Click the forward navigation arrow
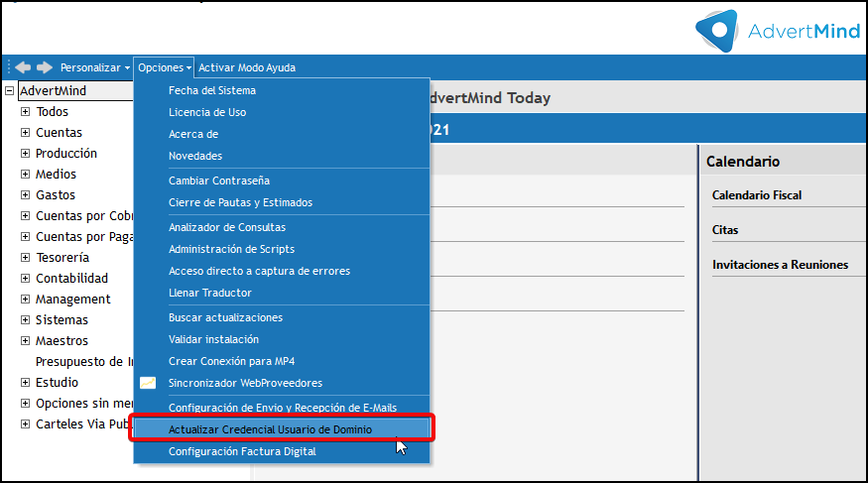This screenshot has width=868, height=483. point(45,67)
